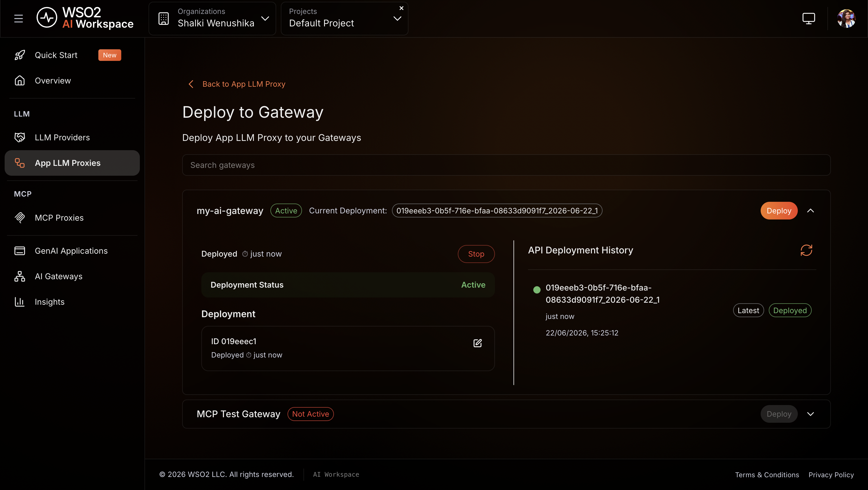Click the Insights bar chart icon
This screenshot has height=490, width=868.
click(20, 302)
